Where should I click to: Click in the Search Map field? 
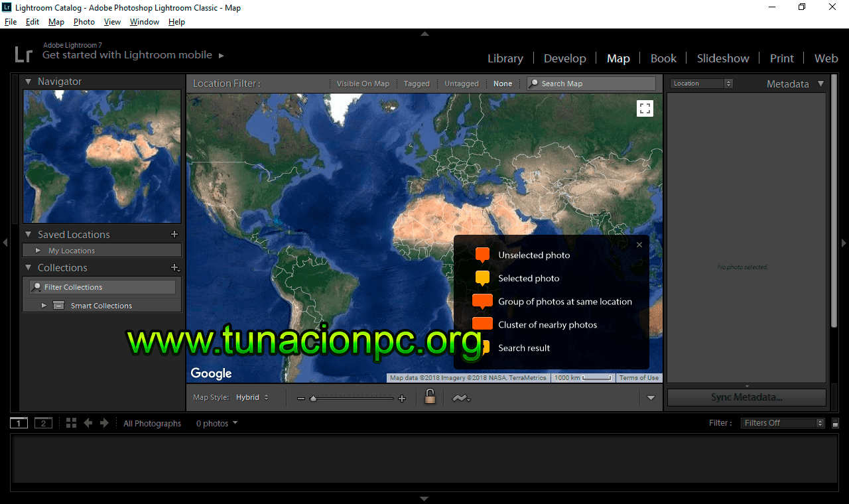pos(591,84)
